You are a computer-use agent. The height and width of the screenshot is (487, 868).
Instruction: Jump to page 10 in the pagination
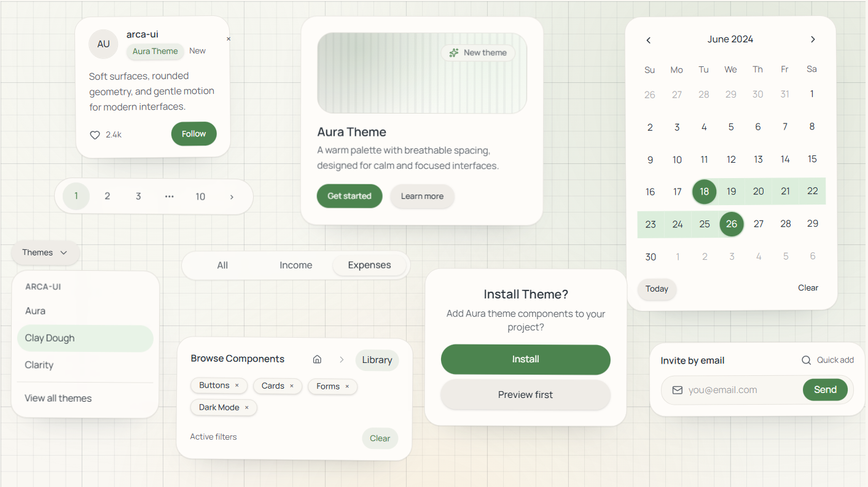point(200,196)
